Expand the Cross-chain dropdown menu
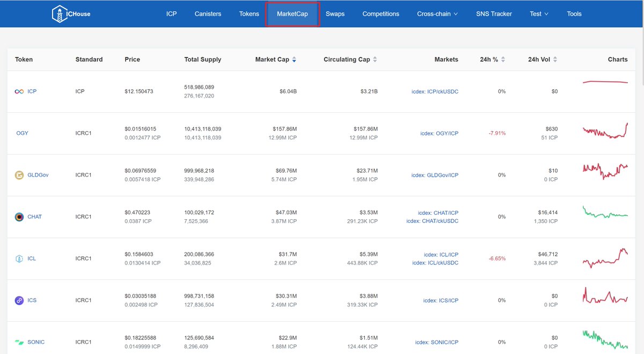The image size is (644, 354). click(x=437, y=14)
